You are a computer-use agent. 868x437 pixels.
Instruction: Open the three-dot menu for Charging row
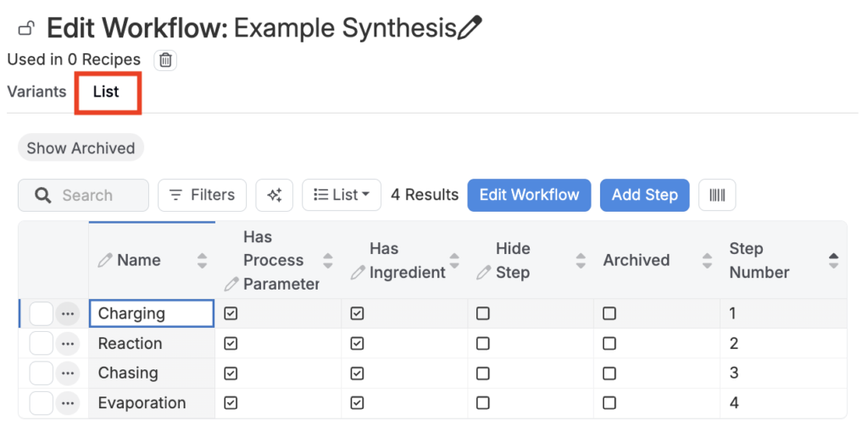point(68,313)
